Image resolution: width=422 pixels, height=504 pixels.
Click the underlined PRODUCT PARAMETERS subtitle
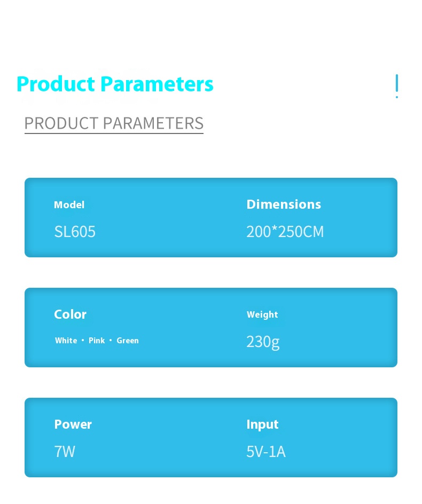click(114, 124)
